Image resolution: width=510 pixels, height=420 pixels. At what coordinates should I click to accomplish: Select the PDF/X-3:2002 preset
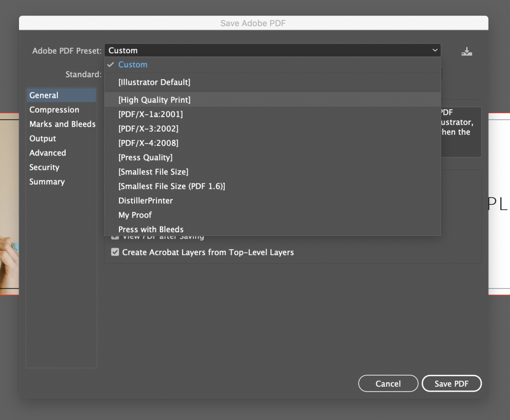click(272, 129)
